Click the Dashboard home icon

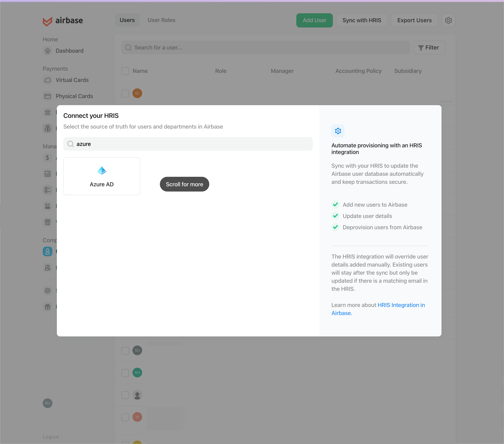point(48,51)
